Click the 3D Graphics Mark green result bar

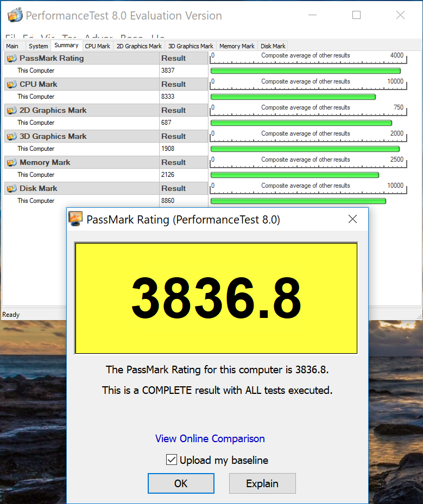305,149
